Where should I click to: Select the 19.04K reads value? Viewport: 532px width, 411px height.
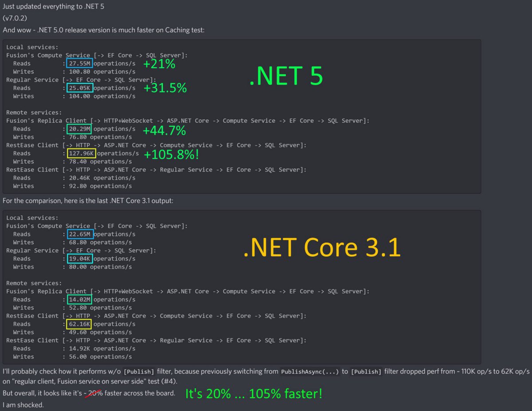[x=80, y=258]
